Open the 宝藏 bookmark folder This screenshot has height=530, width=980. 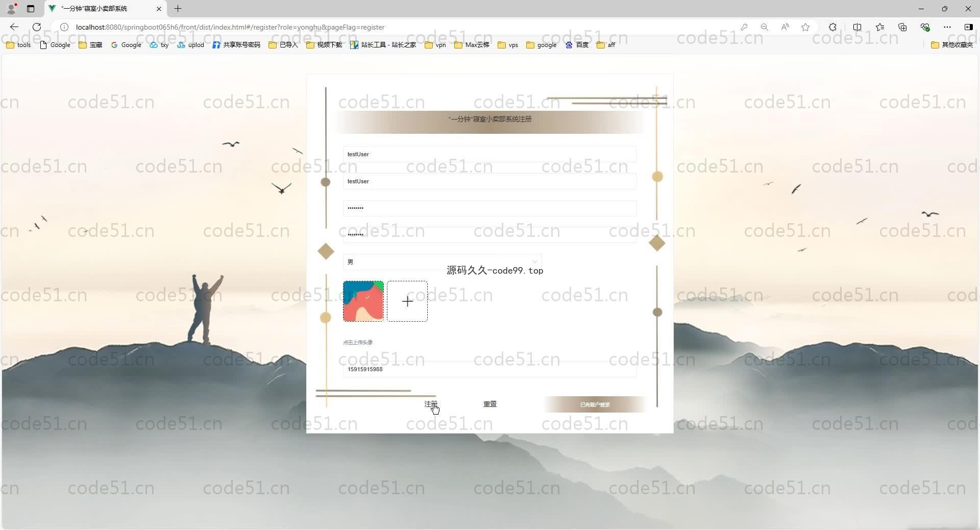90,45
